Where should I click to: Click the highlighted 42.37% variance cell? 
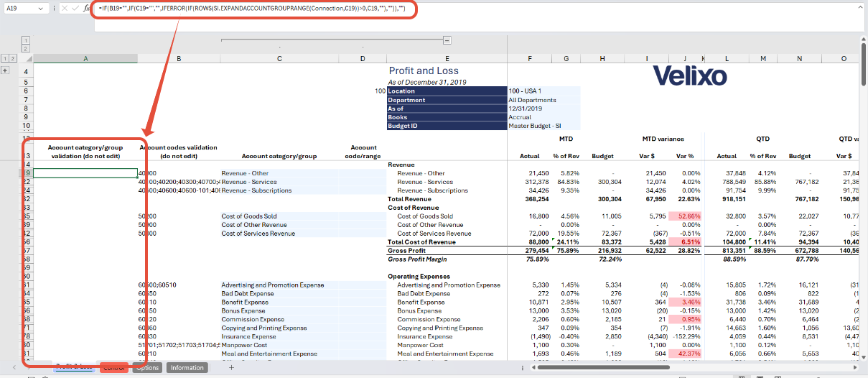(x=686, y=354)
